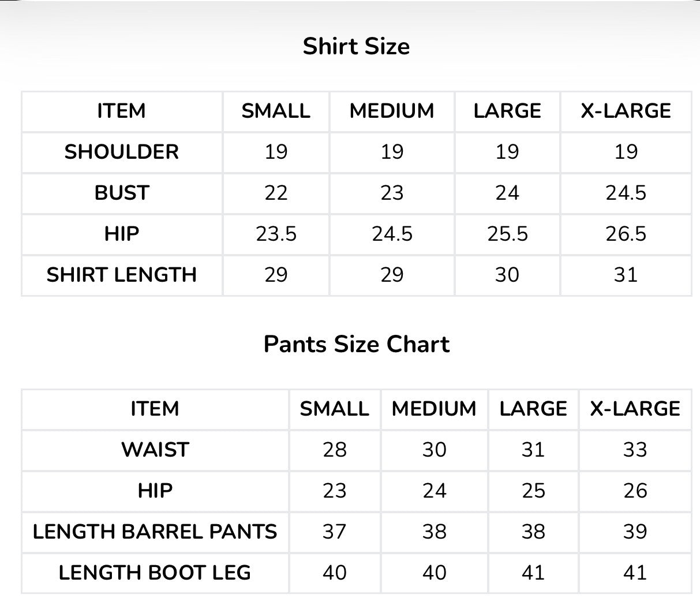Click the LARGE header in pants table
The image size is (700, 616).
click(x=533, y=409)
